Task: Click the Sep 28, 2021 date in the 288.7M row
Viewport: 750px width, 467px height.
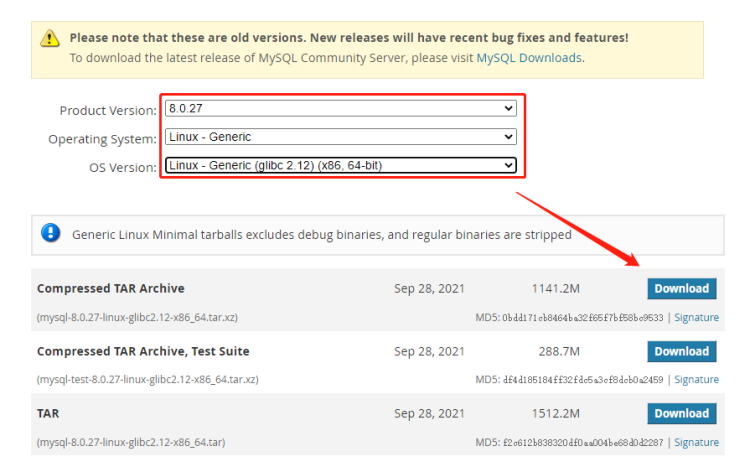Action: [x=429, y=351]
